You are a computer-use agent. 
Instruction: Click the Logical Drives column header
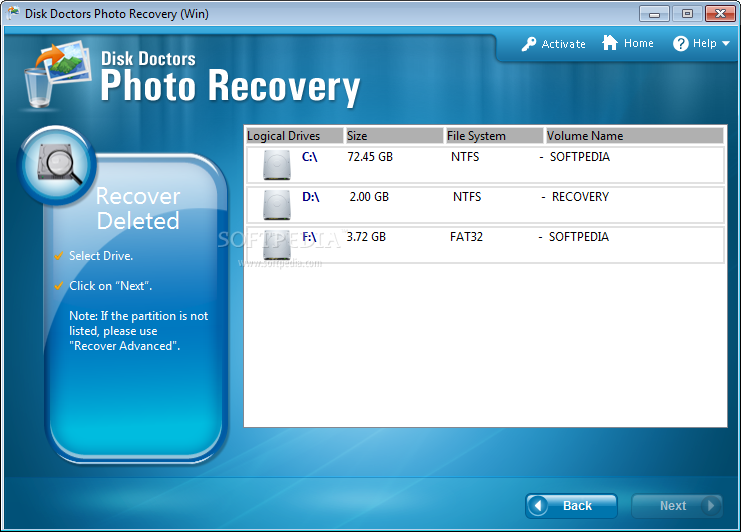click(294, 136)
